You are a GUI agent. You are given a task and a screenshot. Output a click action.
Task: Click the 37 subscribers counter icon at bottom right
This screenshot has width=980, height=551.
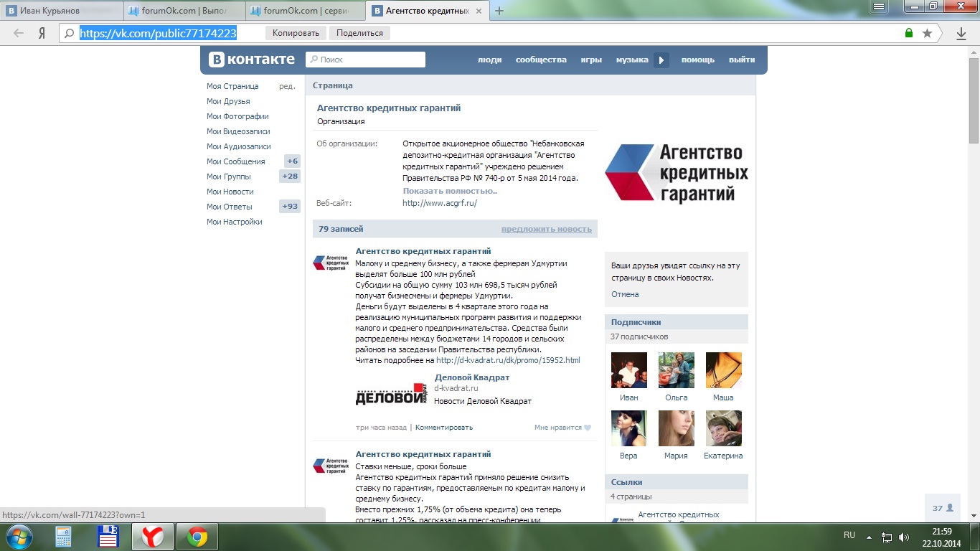943,508
